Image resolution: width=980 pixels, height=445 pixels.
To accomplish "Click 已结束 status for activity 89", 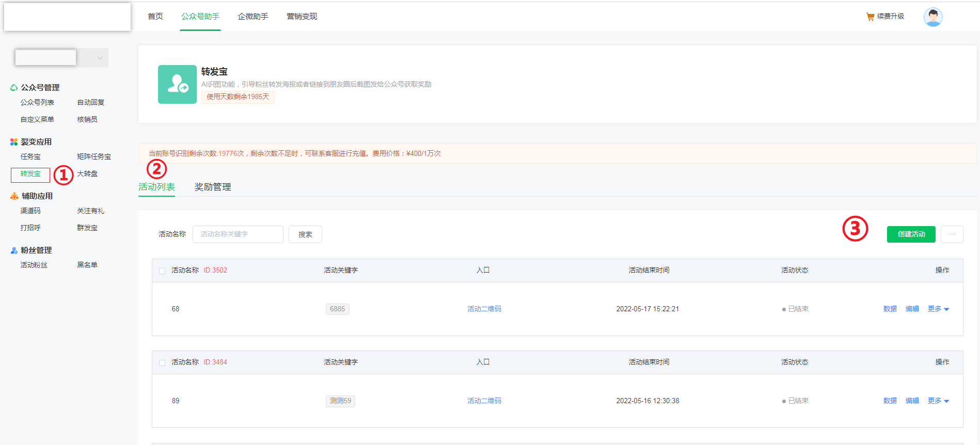I will pos(795,401).
